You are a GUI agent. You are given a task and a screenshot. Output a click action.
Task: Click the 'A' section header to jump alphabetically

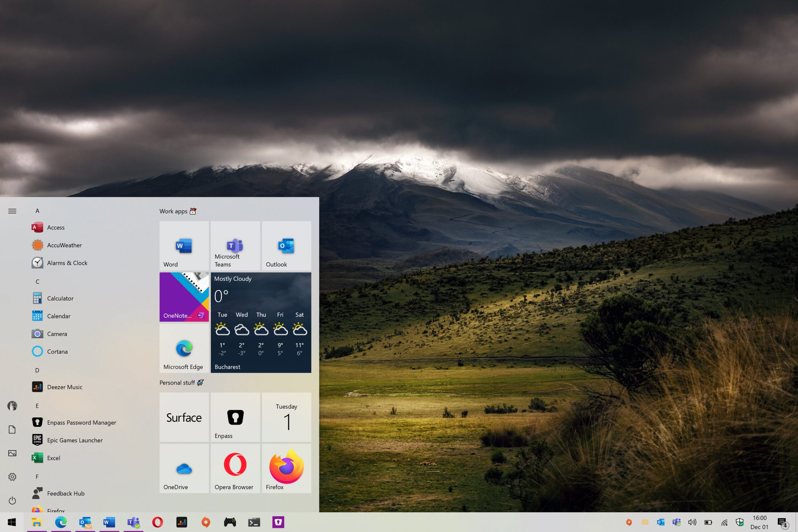pyautogui.click(x=37, y=211)
